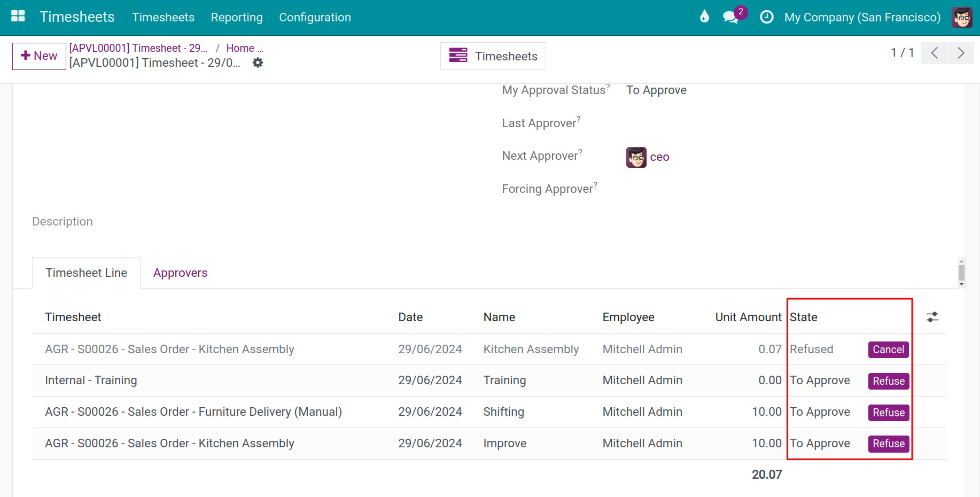
Task: Click the droplet debug icon in navbar
Action: coord(704,17)
